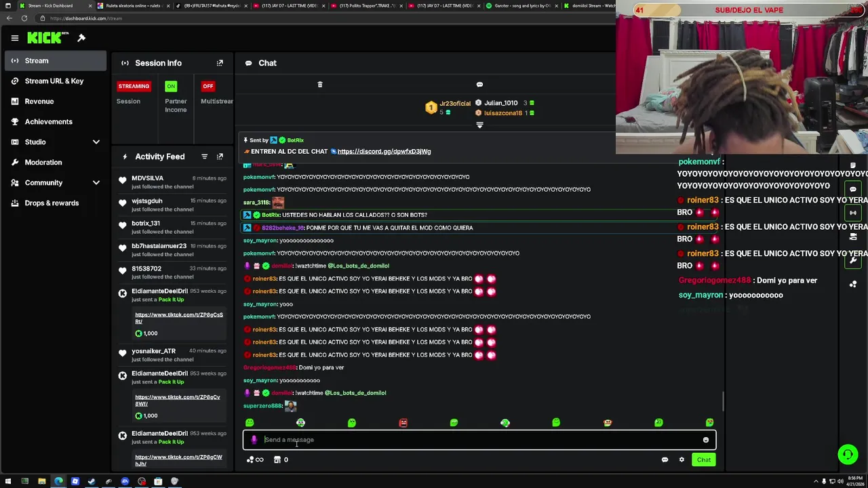Viewport: 868px width, 488px height.
Task: Click the red STREAMING session status
Action: pyautogui.click(x=134, y=86)
